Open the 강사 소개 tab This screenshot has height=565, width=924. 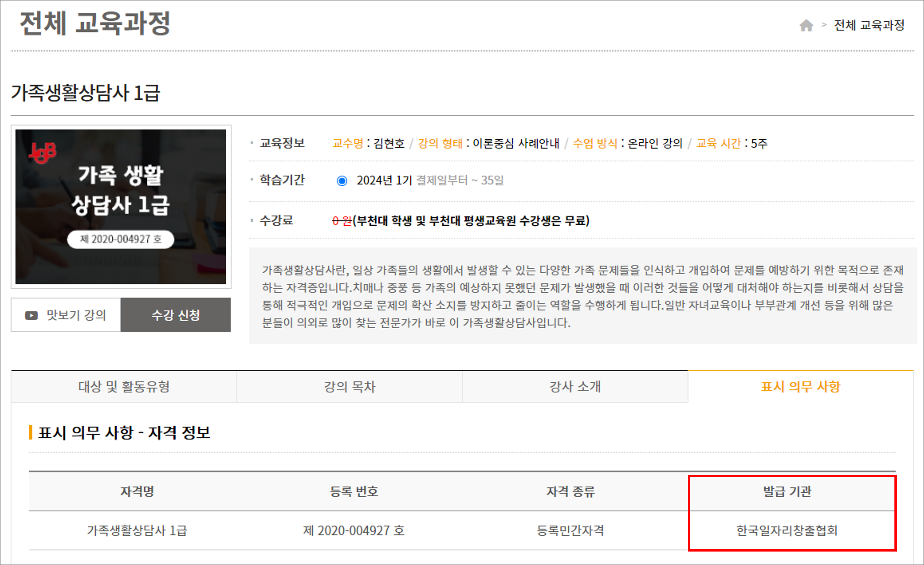point(575,387)
